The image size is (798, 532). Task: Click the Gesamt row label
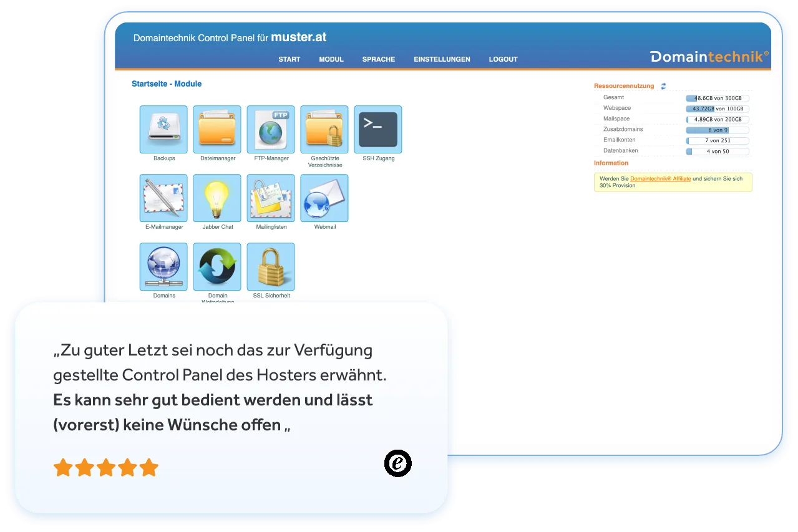(613, 97)
